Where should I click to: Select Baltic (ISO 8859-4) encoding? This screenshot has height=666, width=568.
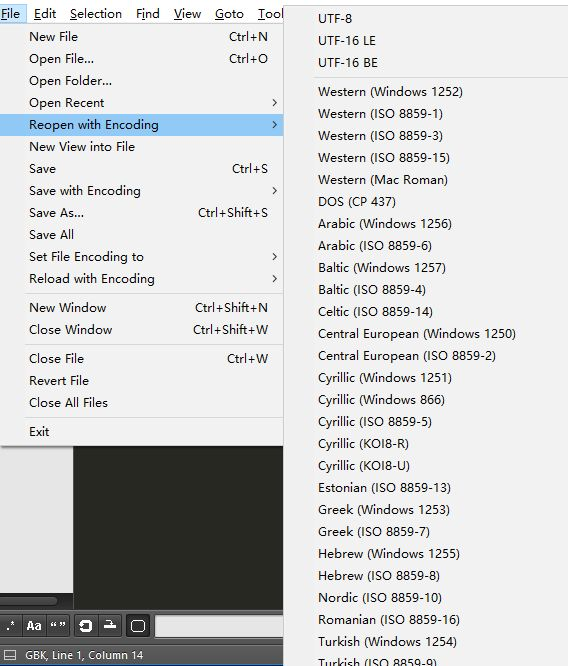(426, 290)
